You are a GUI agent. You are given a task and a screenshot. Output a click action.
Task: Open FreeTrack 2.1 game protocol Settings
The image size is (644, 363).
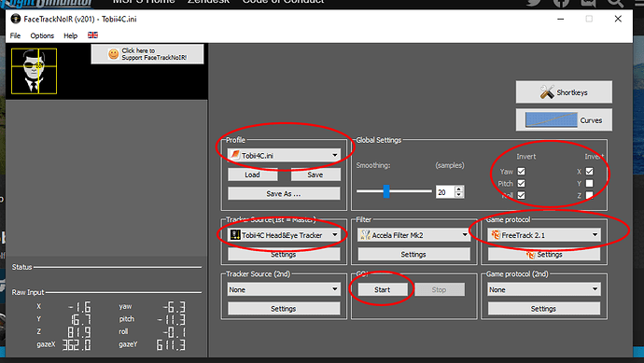[544, 255]
